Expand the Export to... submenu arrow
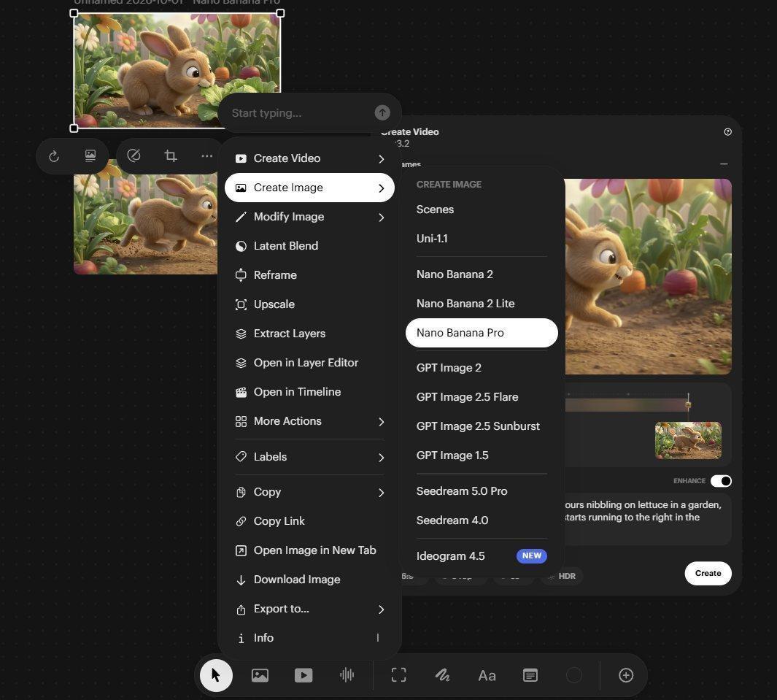The image size is (777, 700). [x=381, y=609]
